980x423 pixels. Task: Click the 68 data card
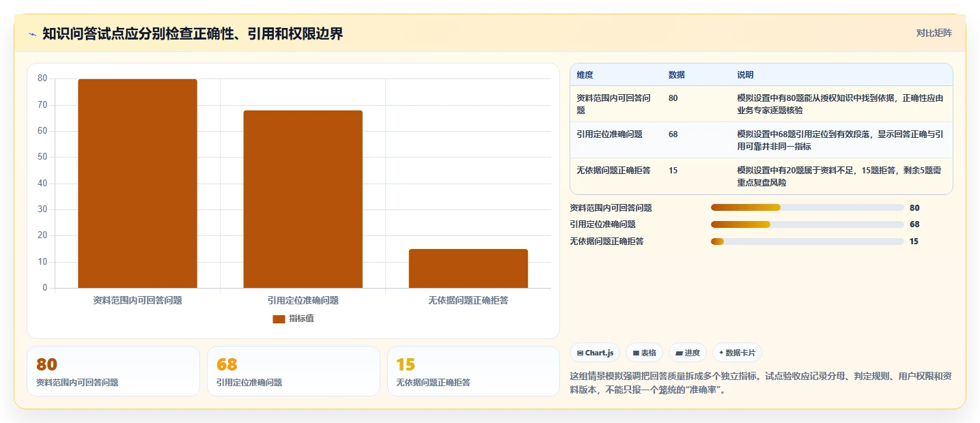coord(294,371)
